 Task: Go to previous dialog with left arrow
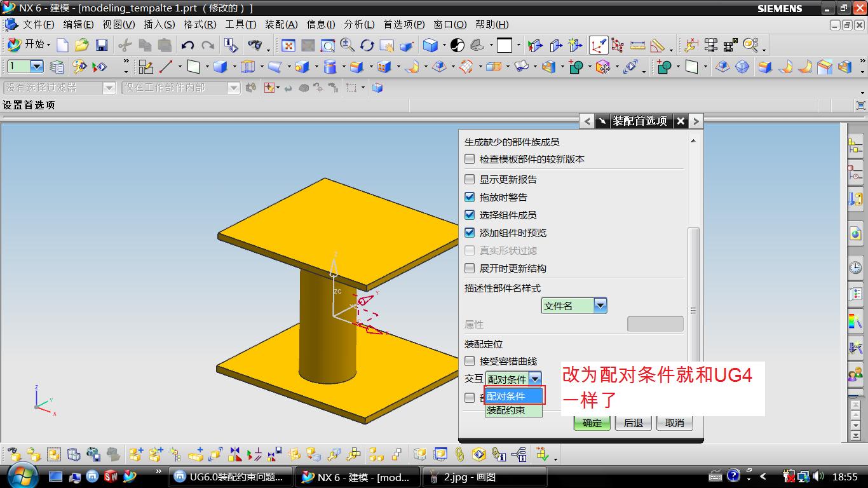click(x=587, y=121)
